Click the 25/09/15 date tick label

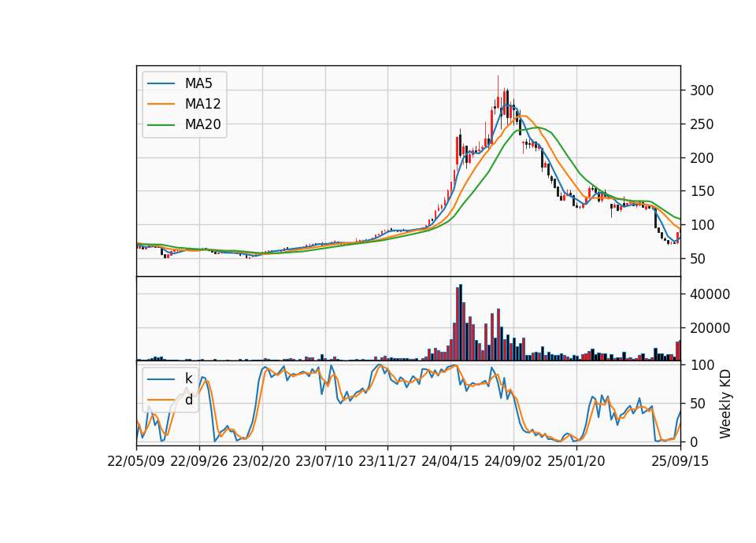(680, 461)
